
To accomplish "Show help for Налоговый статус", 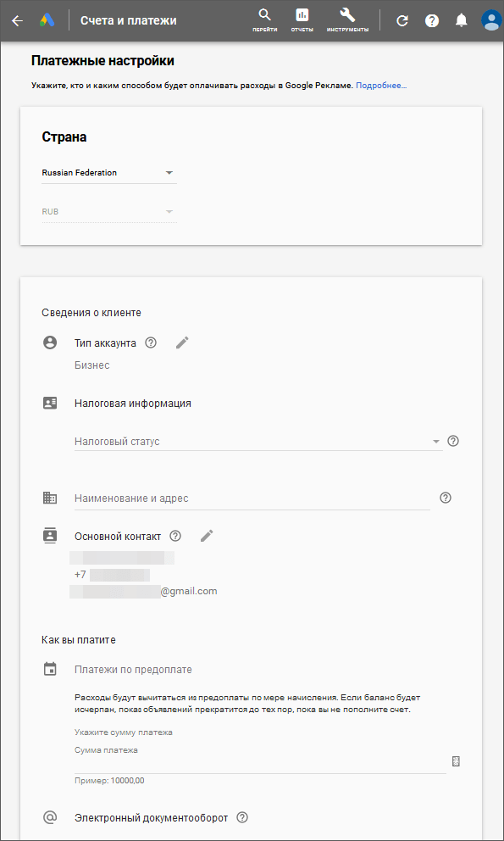I will 453,442.
